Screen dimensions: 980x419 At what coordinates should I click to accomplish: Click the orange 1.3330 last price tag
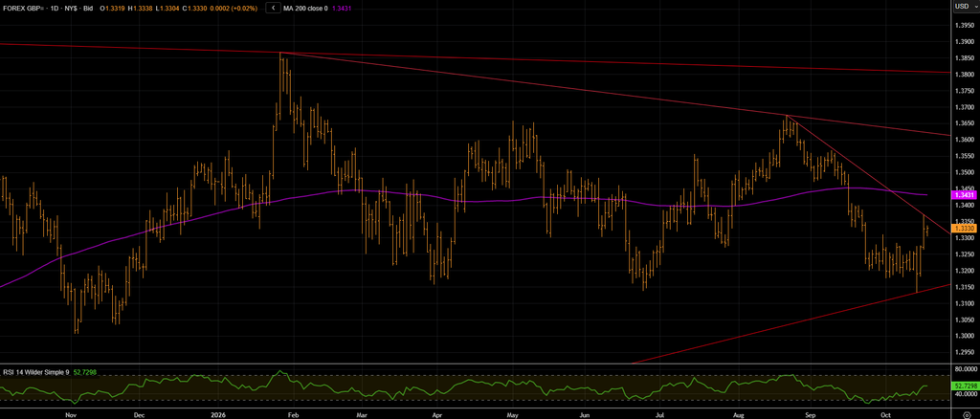click(964, 230)
